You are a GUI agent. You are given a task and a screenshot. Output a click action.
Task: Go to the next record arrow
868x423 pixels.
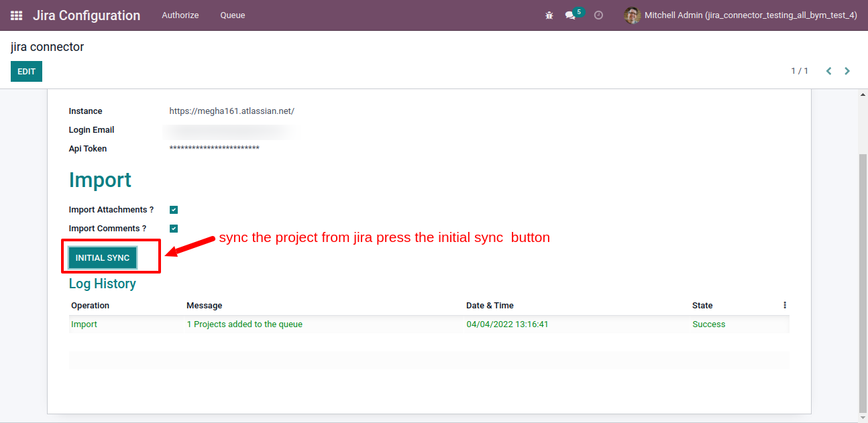847,71
